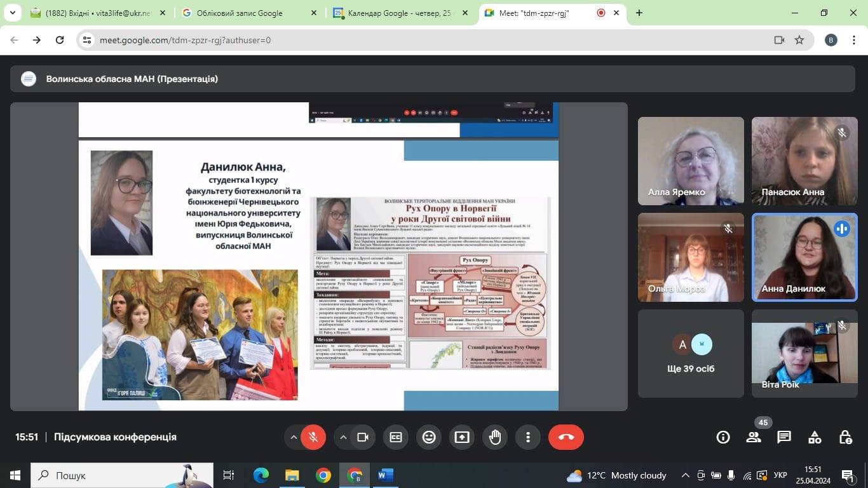Toggle closed captions
Screen dimensions: 868x488
point(396,437)
